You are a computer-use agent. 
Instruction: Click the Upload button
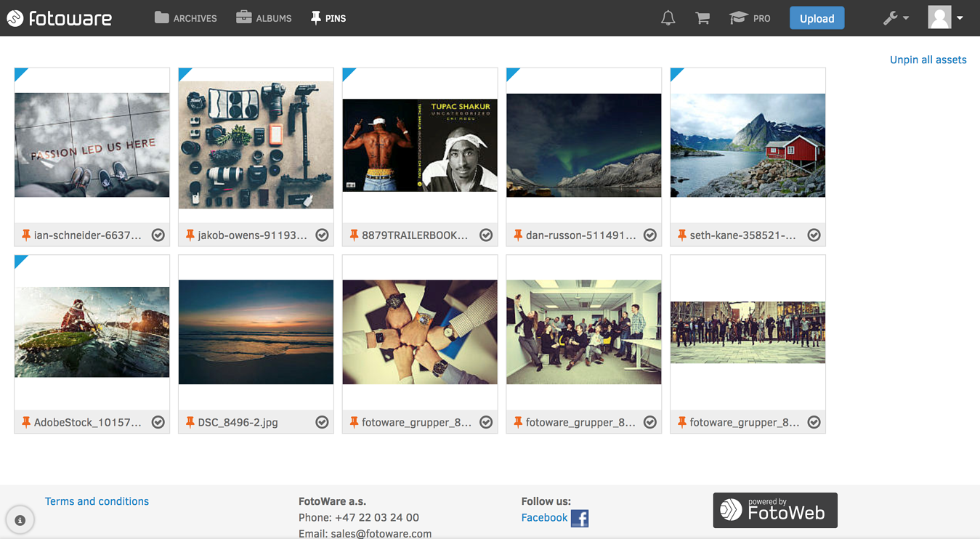coord(817,18)
